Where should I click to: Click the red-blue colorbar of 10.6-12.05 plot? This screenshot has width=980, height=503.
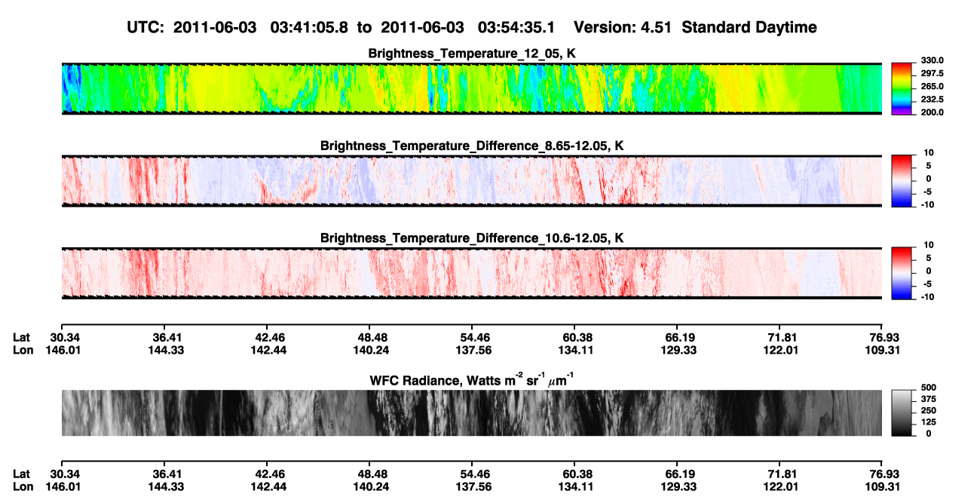[x=901, y=271]
